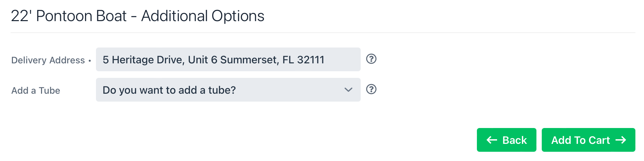Click the word 'Back' in the button
The width and height of the screenshot is (644, 161).
coord(515,140)
